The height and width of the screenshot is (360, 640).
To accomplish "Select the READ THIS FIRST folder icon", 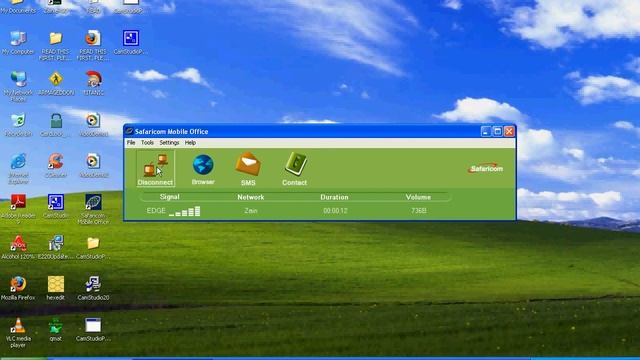I will tap(56, 46).
